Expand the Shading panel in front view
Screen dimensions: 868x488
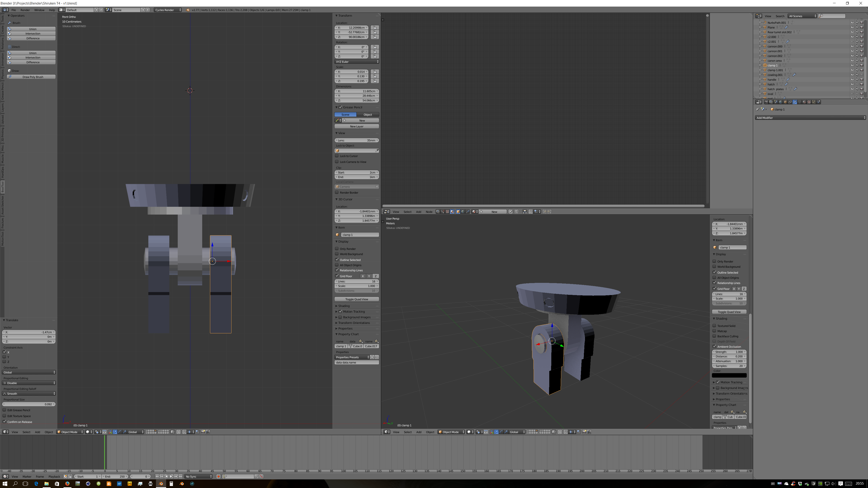pyautogui.click(x=344, y=306)
